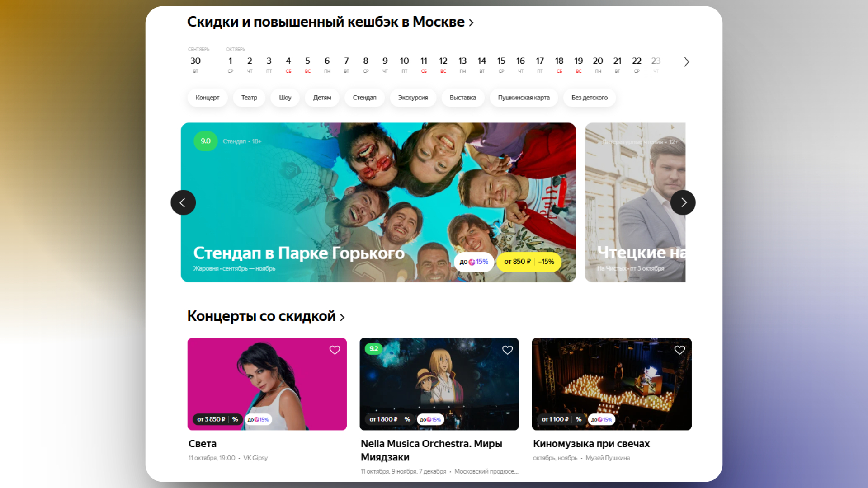Image resolution: width=868 pixels, height=488 pixels.
Task: Toggle the Пушкинская карта filter
Action: pyautogui.click(x=524, y=98)
